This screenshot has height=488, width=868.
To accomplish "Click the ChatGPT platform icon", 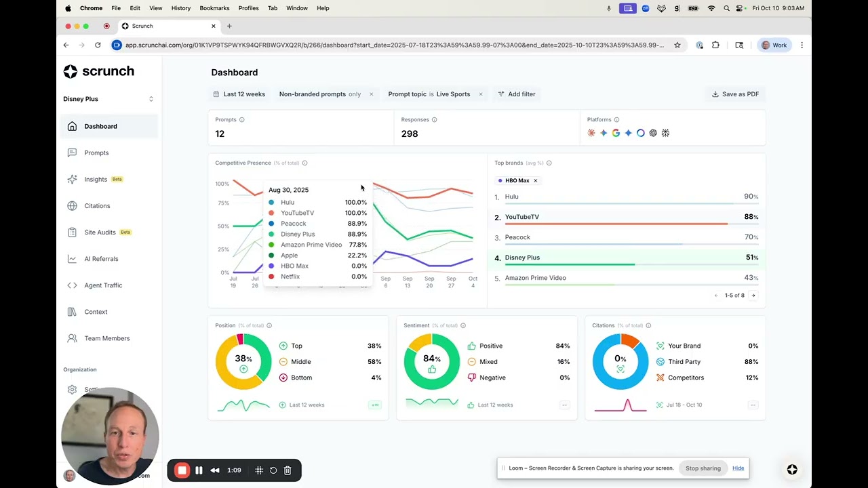I will (x=653, y=133).
